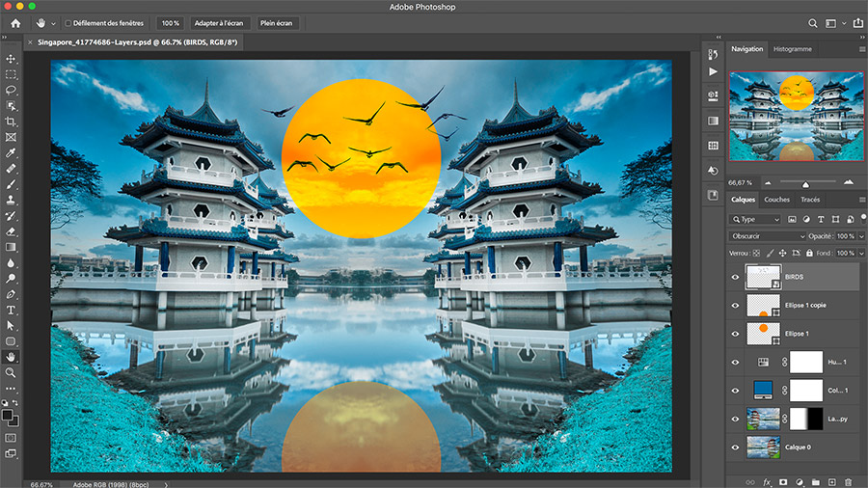Open the Actions panel play icon
868x488 pixels.
click(x=713, y=72)
